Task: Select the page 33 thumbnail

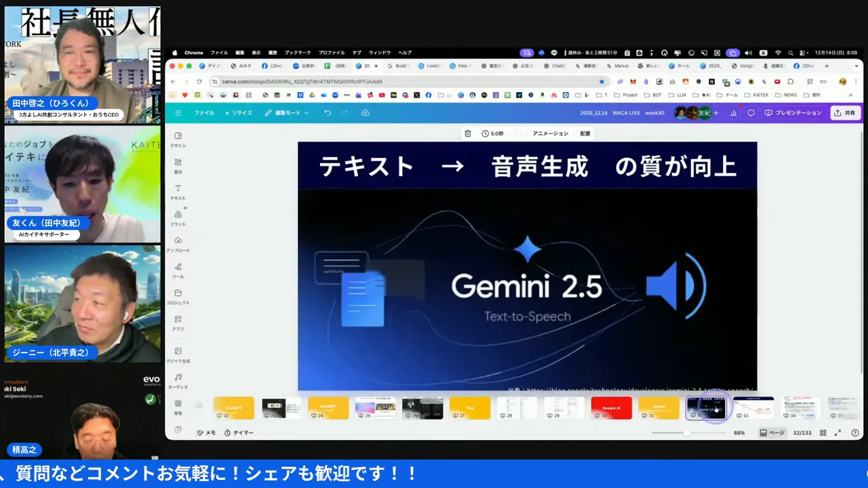Action: 754,407
